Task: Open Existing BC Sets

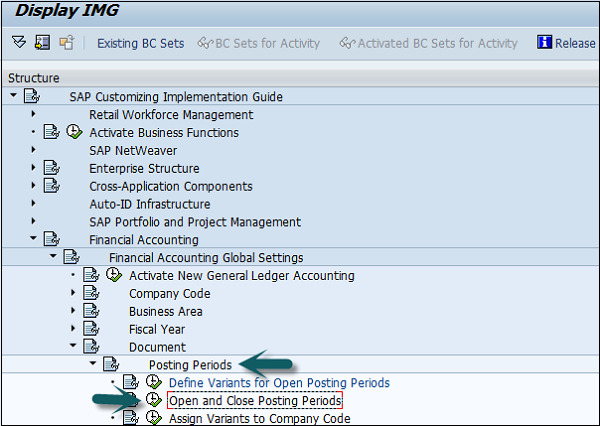Action: pyautogui.click(x=140, y=43)
